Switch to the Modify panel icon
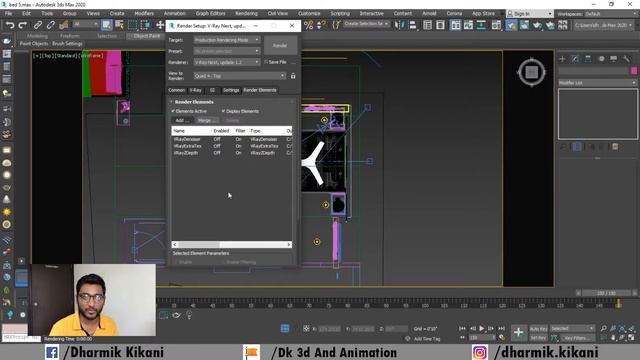 tap(575, 59)
